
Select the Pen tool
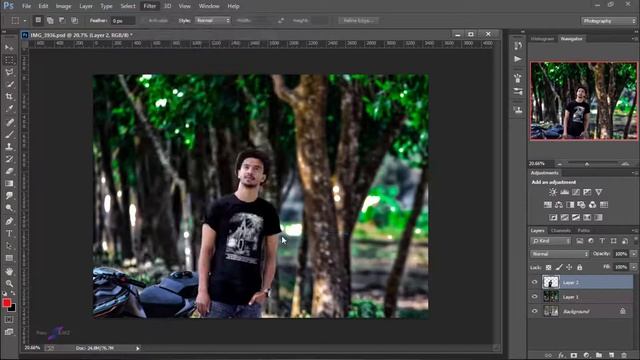(x=9, y=221)
